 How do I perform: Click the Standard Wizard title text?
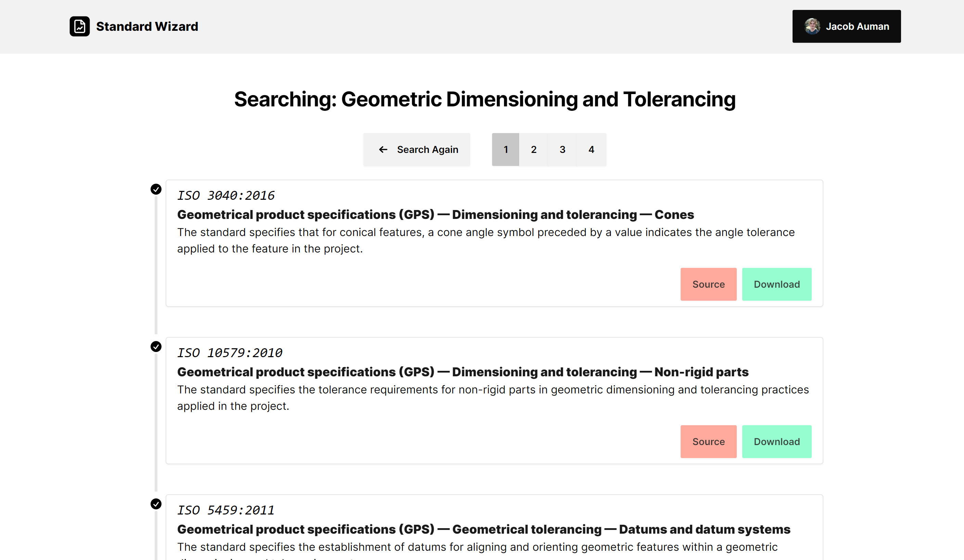[147, 26]
